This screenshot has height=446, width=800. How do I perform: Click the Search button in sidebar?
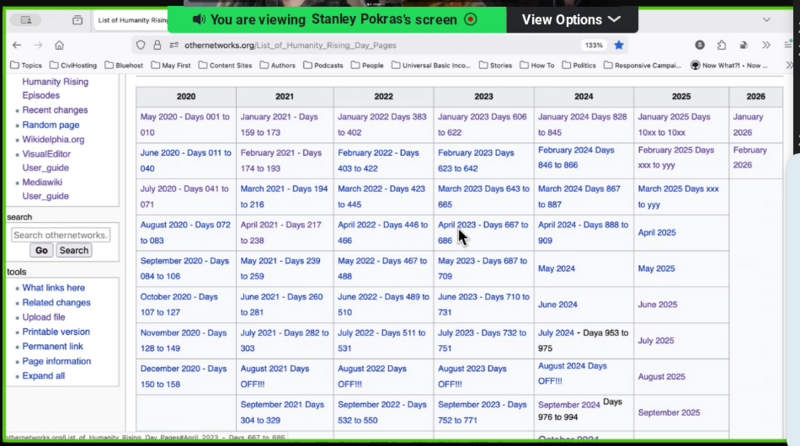[x=74, y=250]
